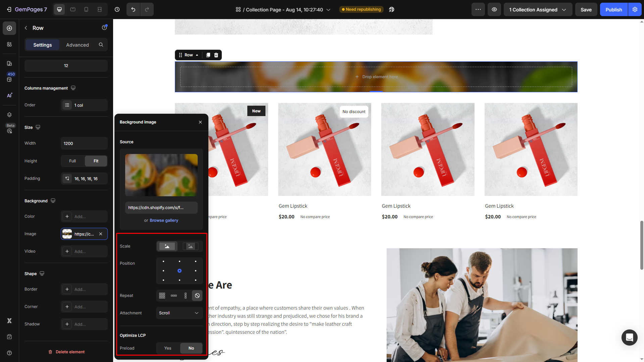Click the undo arrow icon
Viewport: 644px width, 362px height.
pyautogui.click(x=133, y=9)
